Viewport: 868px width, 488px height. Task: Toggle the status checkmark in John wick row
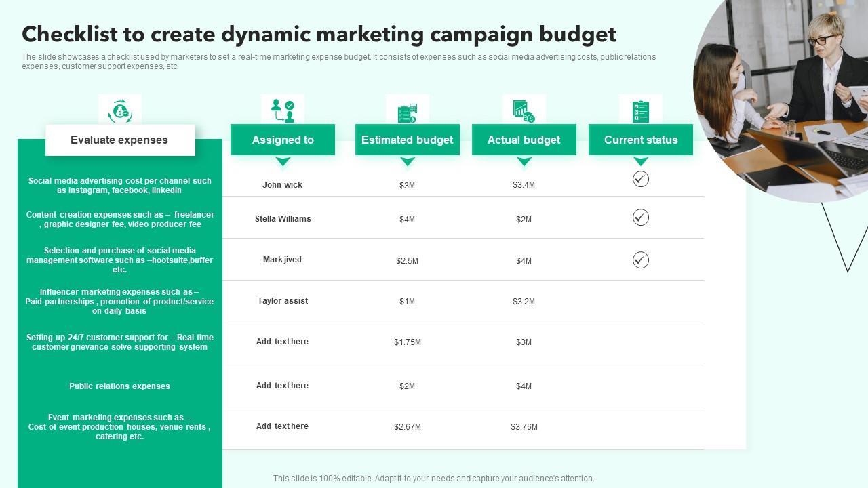pos(641,179)
